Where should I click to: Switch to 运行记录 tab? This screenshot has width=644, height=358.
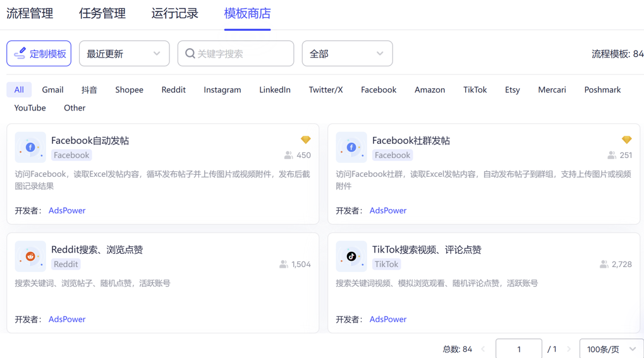[x=174, y=13]
